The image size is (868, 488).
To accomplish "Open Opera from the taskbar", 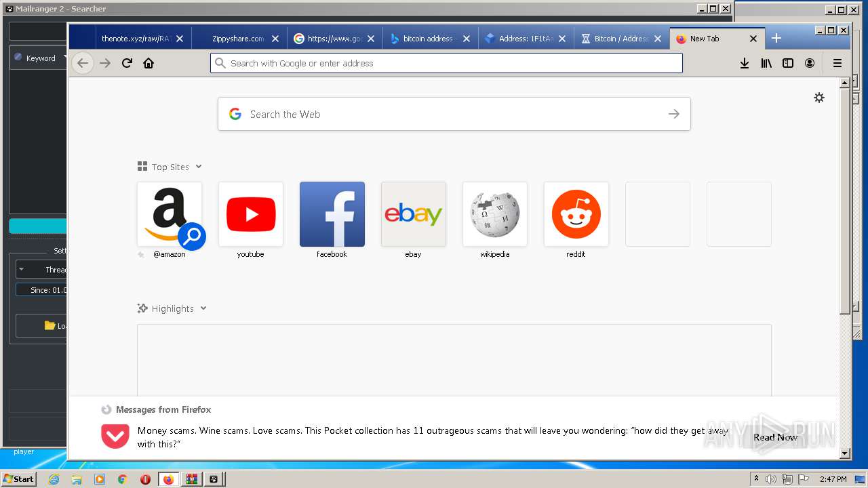I will tap(145, 479).
